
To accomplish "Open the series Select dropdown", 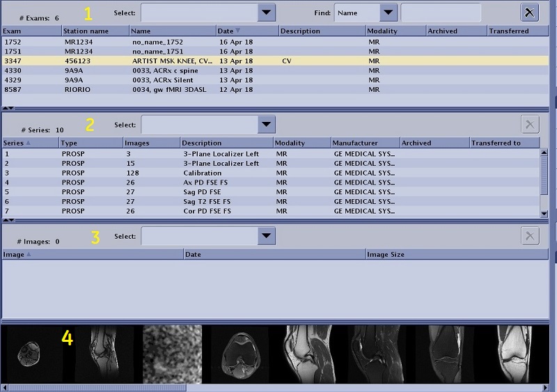I will [265, 125].
